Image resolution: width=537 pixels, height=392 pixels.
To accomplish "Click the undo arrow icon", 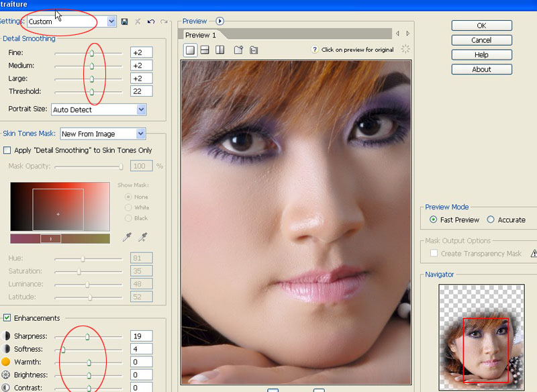I will (x=151, y=21).
